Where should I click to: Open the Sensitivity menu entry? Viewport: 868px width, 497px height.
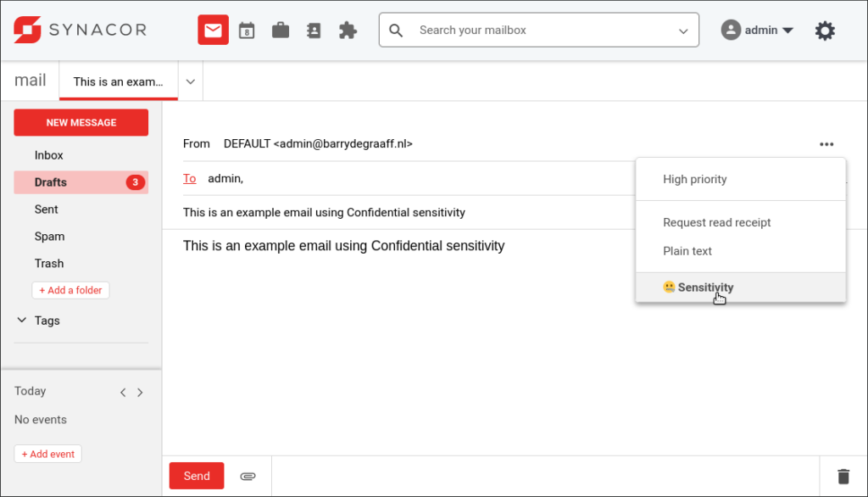click(704, 287)
